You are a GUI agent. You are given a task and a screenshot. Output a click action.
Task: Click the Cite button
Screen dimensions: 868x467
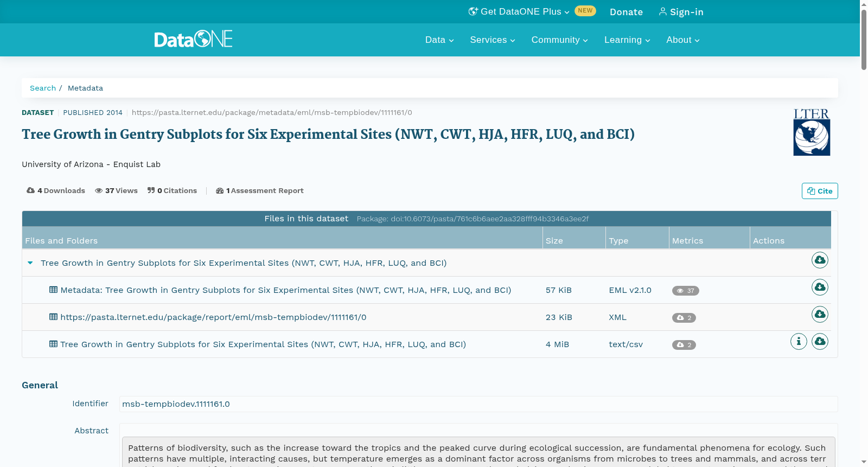820,191
